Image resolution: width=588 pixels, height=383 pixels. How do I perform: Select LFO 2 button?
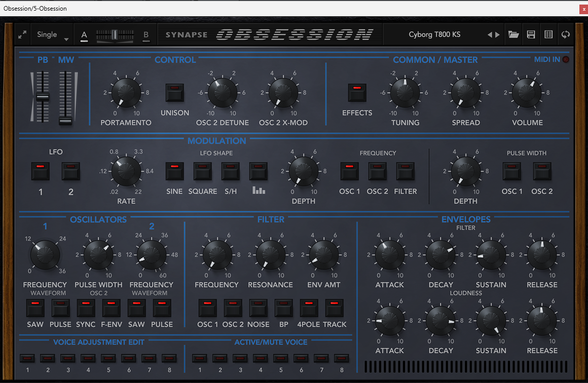point(71,171)
